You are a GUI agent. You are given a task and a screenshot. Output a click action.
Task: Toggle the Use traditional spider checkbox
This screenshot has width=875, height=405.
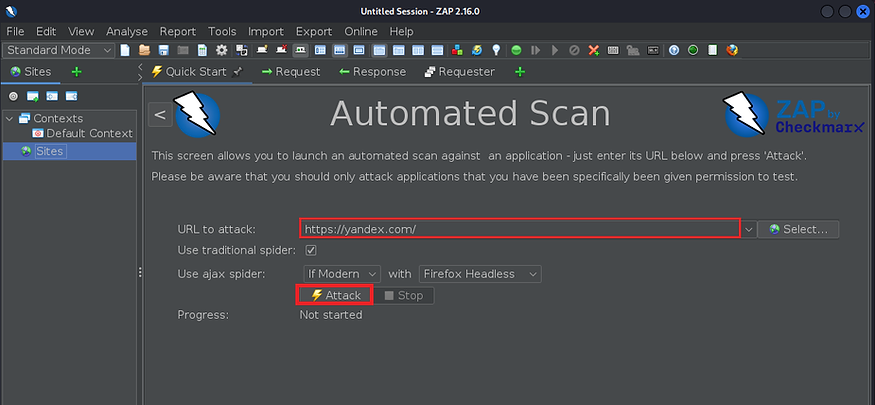(x=311, y=250)
